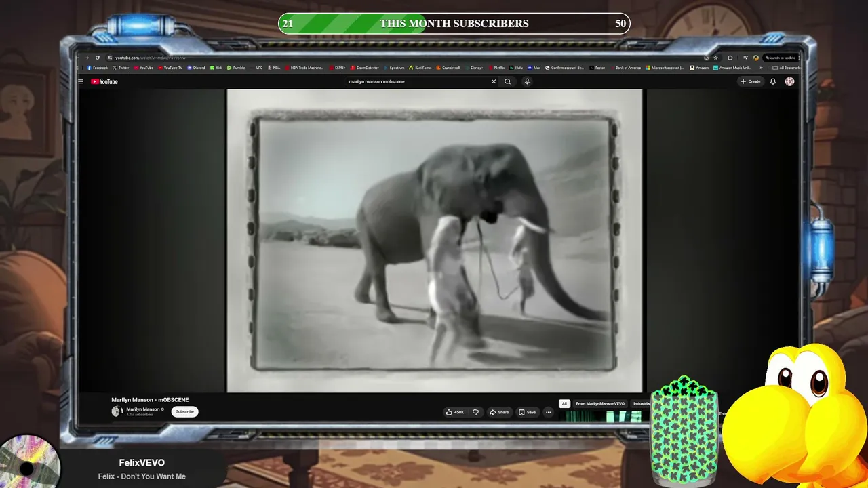868x488 pixels.
Task: Open the Twitter bookmark
Action: coord(121,68)
